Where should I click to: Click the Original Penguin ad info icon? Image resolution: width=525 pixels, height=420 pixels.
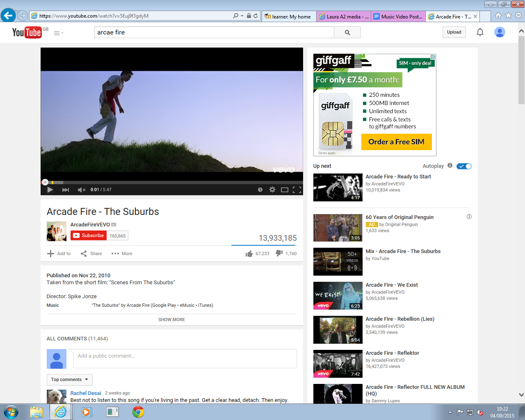469,217
